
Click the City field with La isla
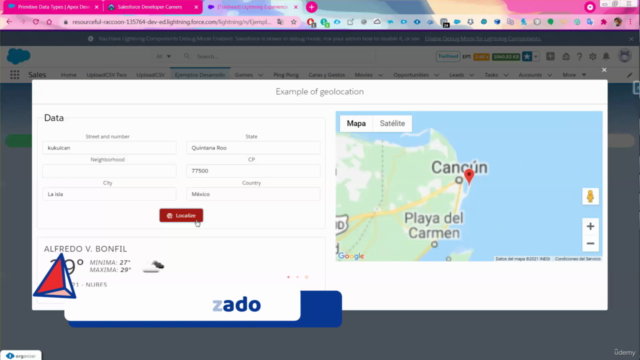[109, 194]
